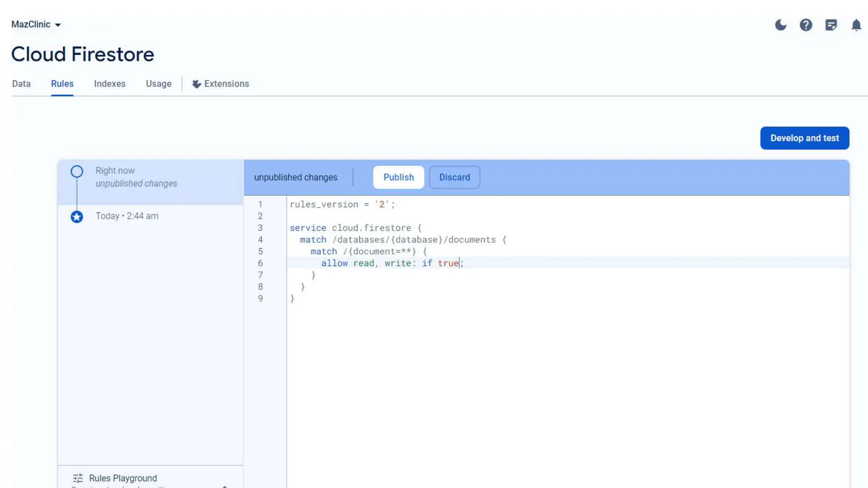Open the notifications bell

pyautogui.click(x=856, y=25)
